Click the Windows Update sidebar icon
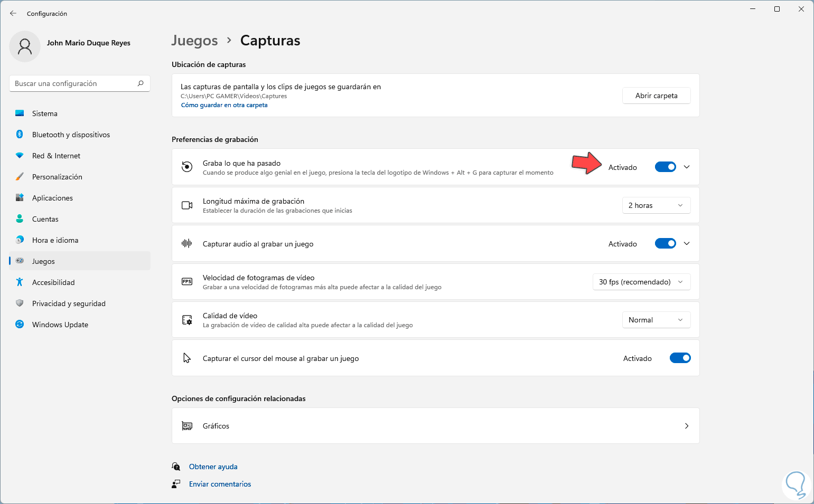Image resolution: width=814 pixels, height=504 pixels. [x=20, y=325]
